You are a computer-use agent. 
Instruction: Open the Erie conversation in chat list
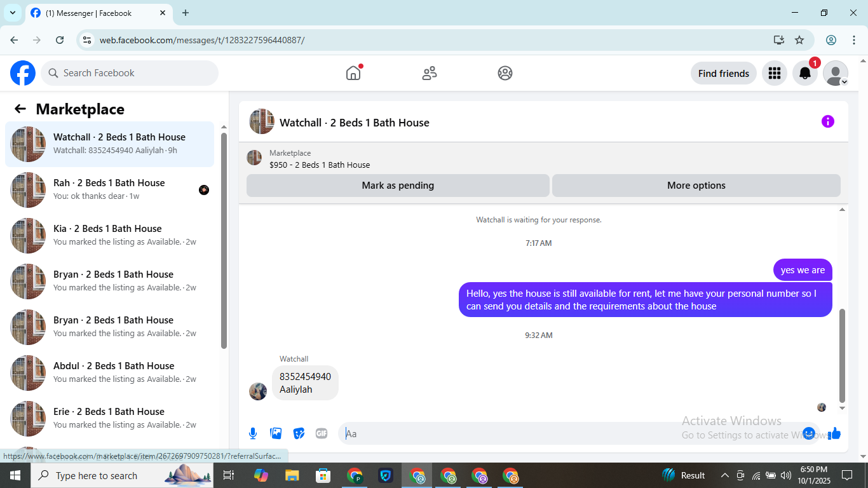[x=109, y=419]
